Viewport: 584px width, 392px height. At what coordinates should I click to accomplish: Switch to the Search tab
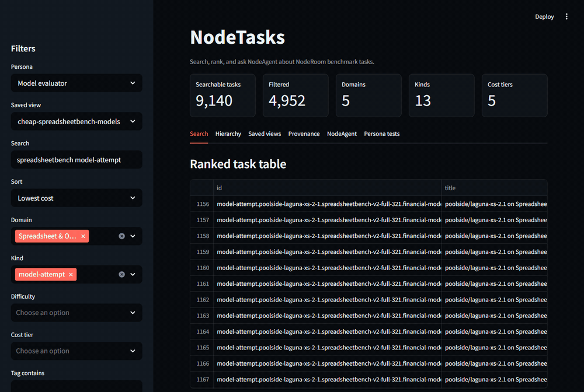point(199,134)
